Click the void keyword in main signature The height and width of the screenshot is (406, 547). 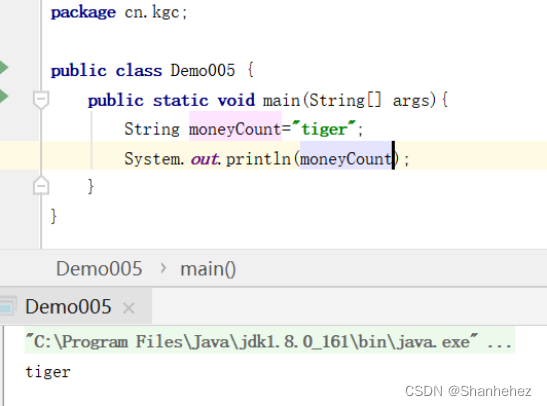[x=236, y=100]
